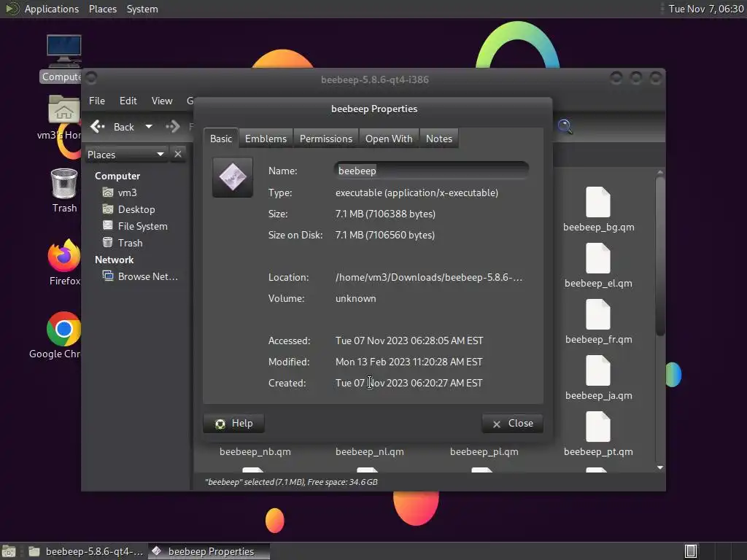Open the Computer desktop icon

(64, 52)
